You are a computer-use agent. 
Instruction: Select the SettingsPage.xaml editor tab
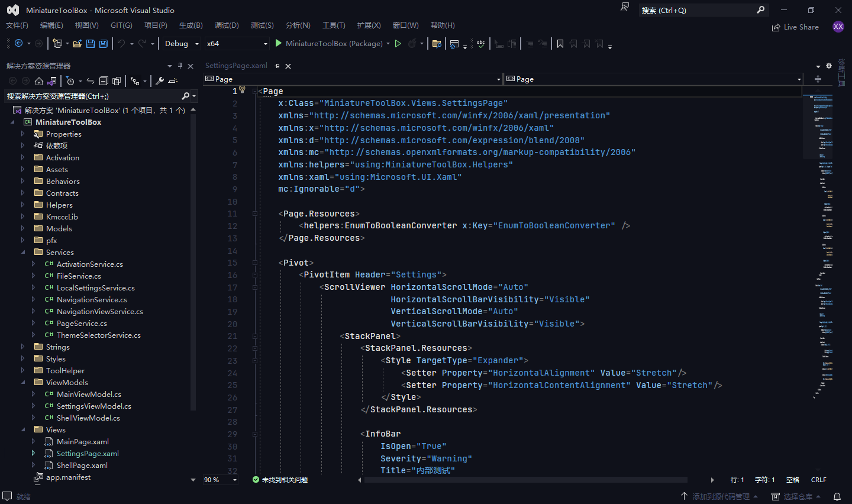(236, 66)
